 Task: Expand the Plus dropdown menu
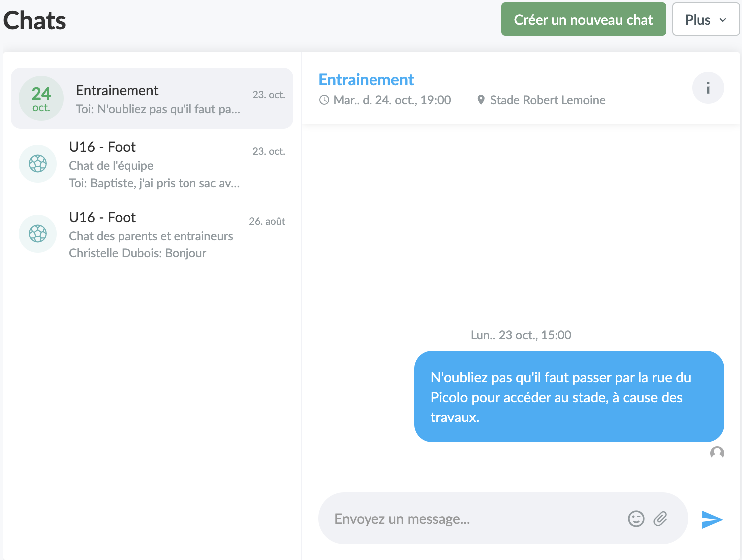pos(706,19)
